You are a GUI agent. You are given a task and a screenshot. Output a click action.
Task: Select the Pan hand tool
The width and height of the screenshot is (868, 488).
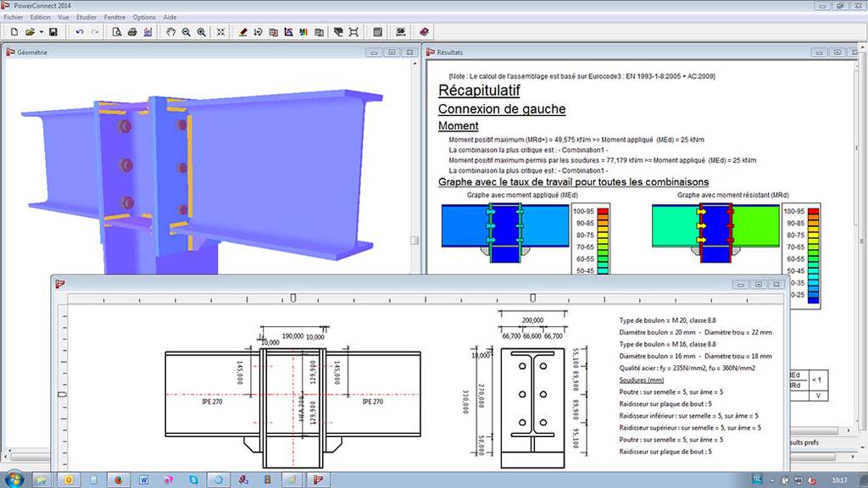click(171, 32)
